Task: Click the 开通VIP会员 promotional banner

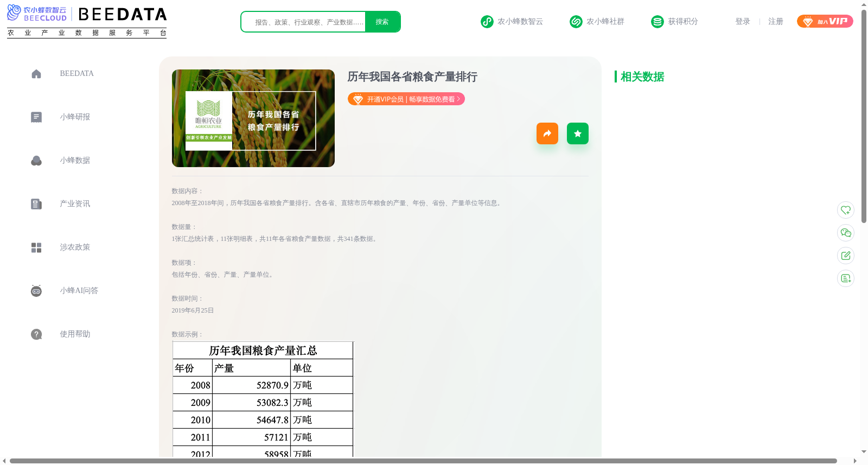Action: pos(406,99)
